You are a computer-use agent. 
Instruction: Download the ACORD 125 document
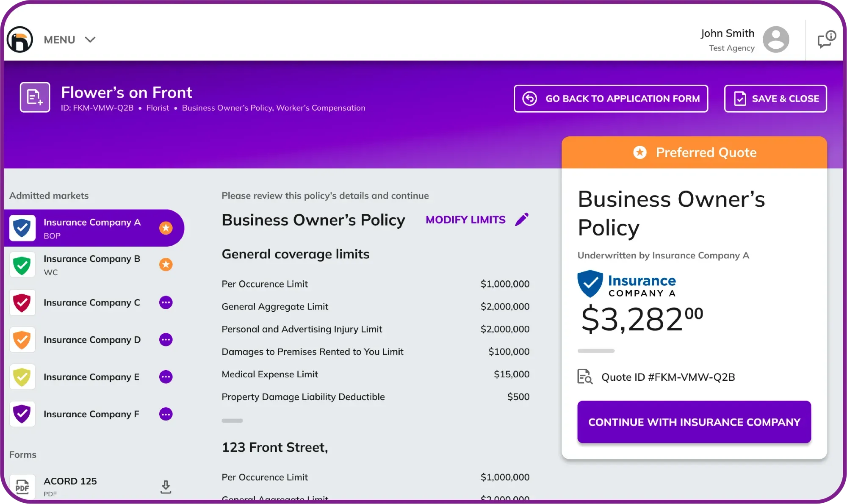click(x=166, y=486)
